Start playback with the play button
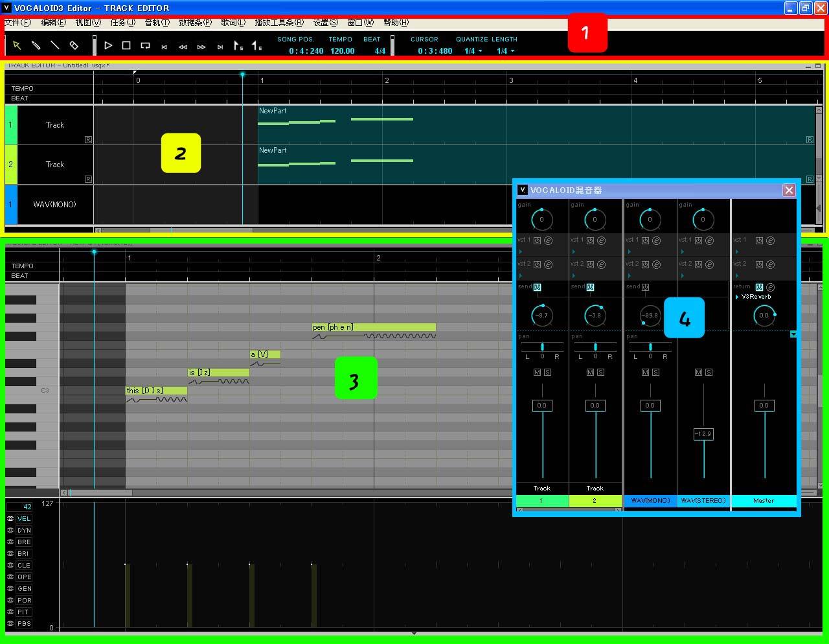The image size is (829, 644). [x=108, y=45]
